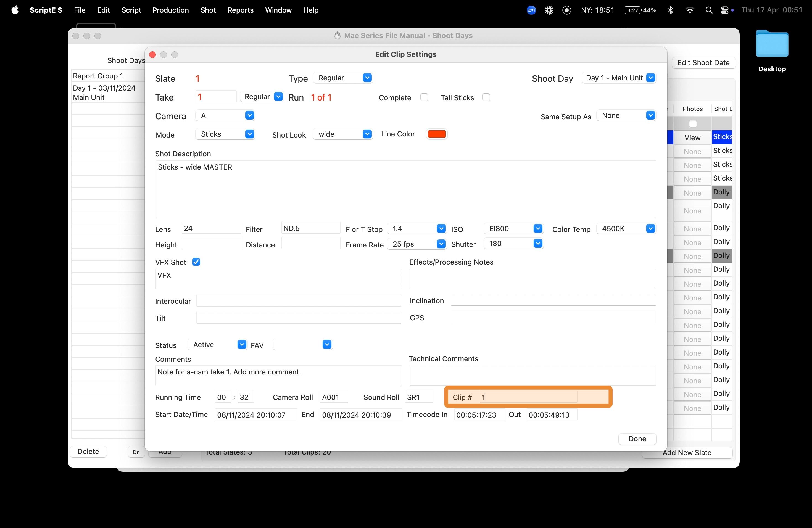Click the screen recording indicator icon

tap(567, 10)
